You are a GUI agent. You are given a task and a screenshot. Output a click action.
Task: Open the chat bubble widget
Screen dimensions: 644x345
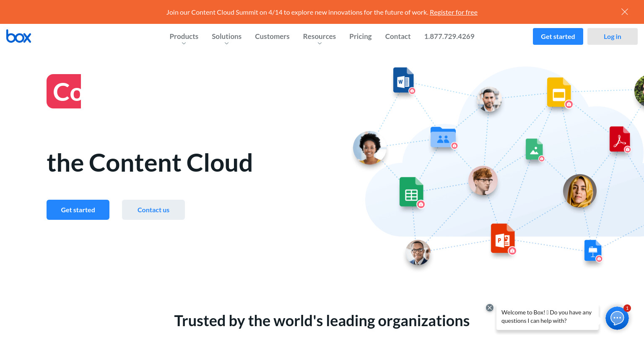click(x=617, y=318)
